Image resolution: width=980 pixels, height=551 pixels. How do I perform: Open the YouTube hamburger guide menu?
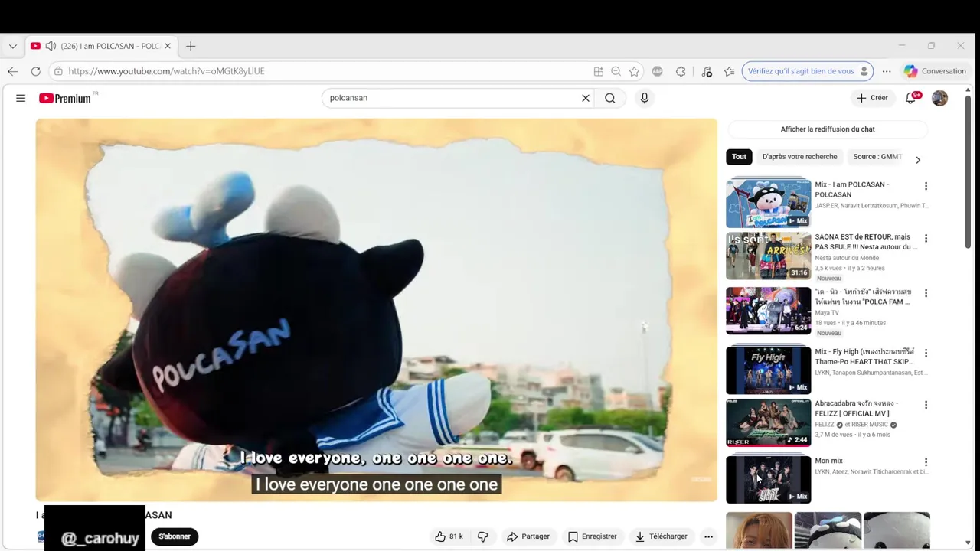click(21, 98)
